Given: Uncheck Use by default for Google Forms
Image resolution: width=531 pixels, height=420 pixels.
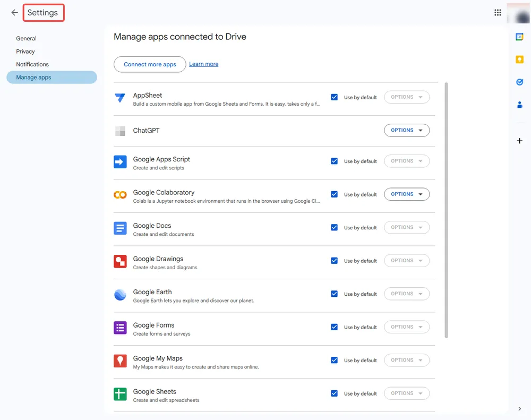Looking at the screenshot, I should [x=334, y=327].
